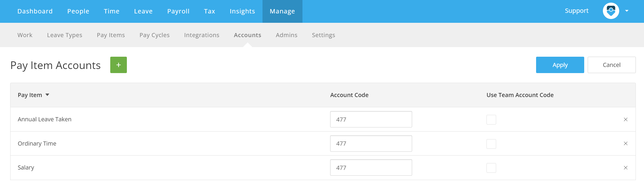Tick team account code for Salary
644x190 pixels.
coord(491,168)
